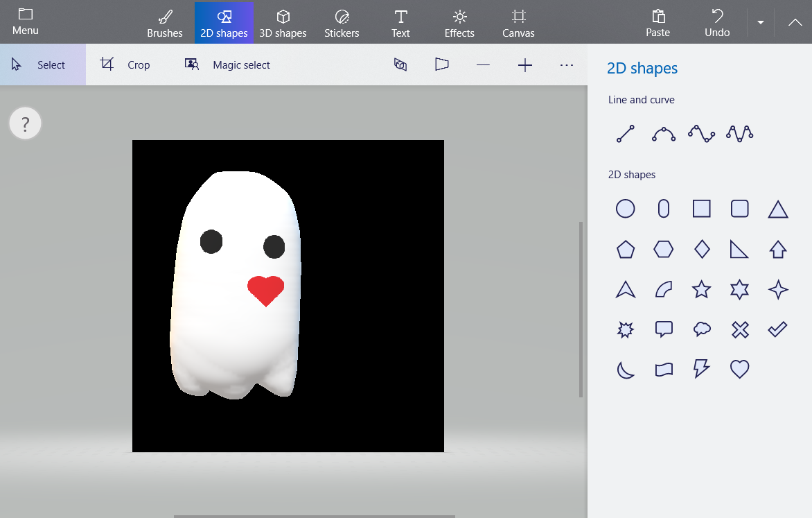
Task: Select the crescent moon shape
Action: coord(626,370)
